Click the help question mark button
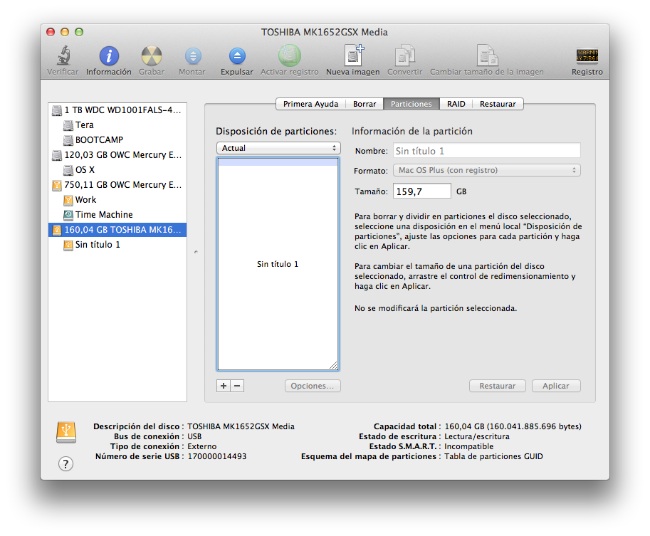Viewport: 650px width, 536px height. [x=66, y=463]
